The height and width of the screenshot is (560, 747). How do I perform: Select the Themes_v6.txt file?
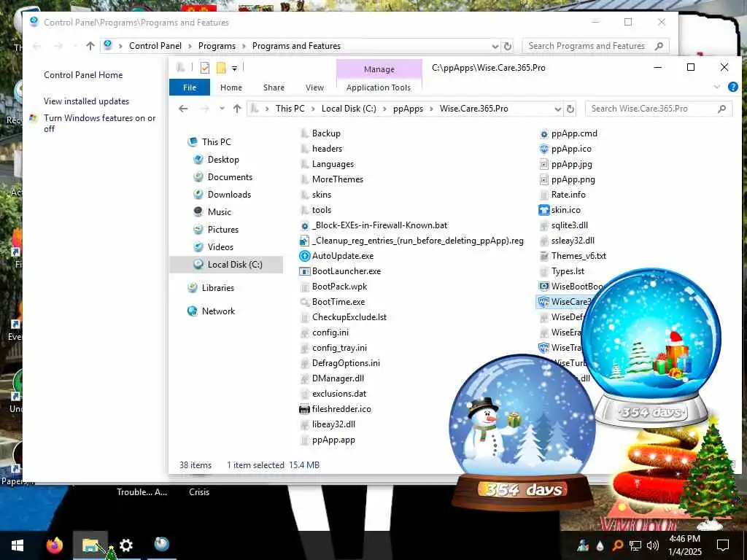[578, 256]
